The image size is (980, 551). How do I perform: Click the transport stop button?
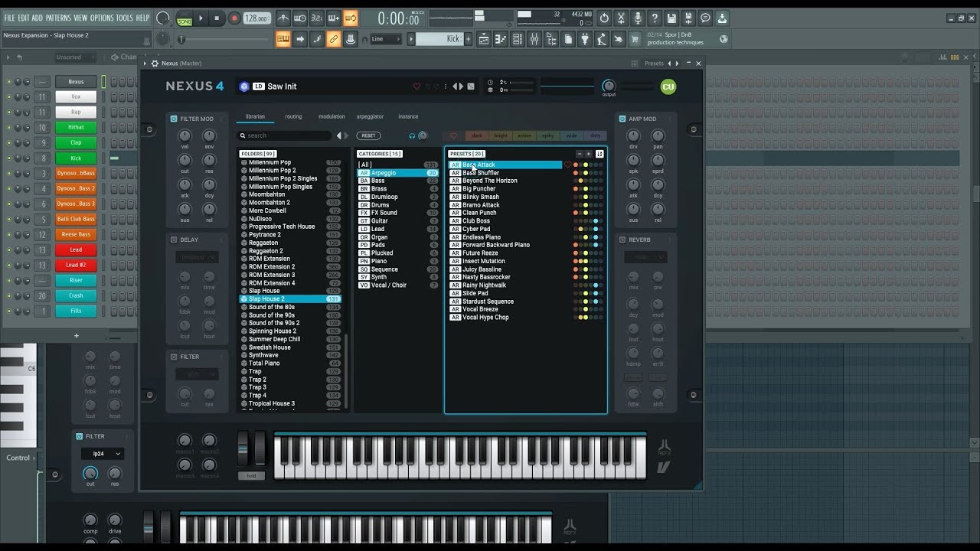click(x=217, y=18)
